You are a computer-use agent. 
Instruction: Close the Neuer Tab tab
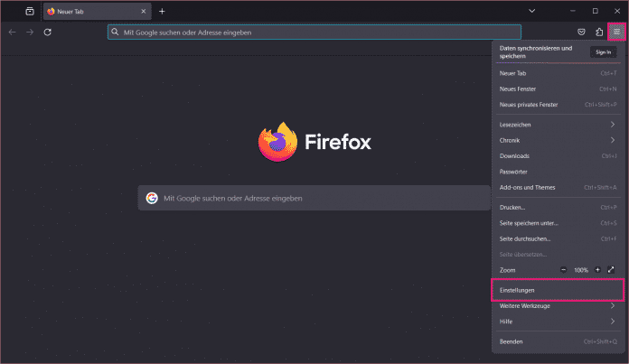(143, 11)
